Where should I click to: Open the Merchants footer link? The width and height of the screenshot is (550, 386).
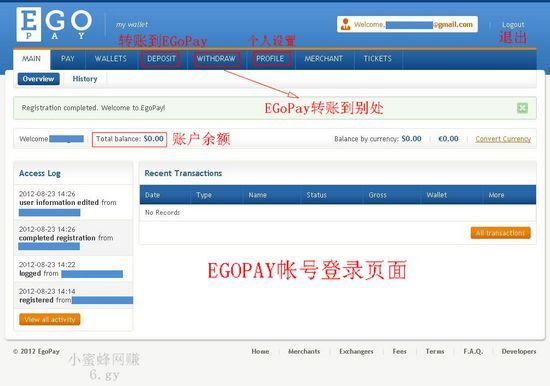[304, 351]
